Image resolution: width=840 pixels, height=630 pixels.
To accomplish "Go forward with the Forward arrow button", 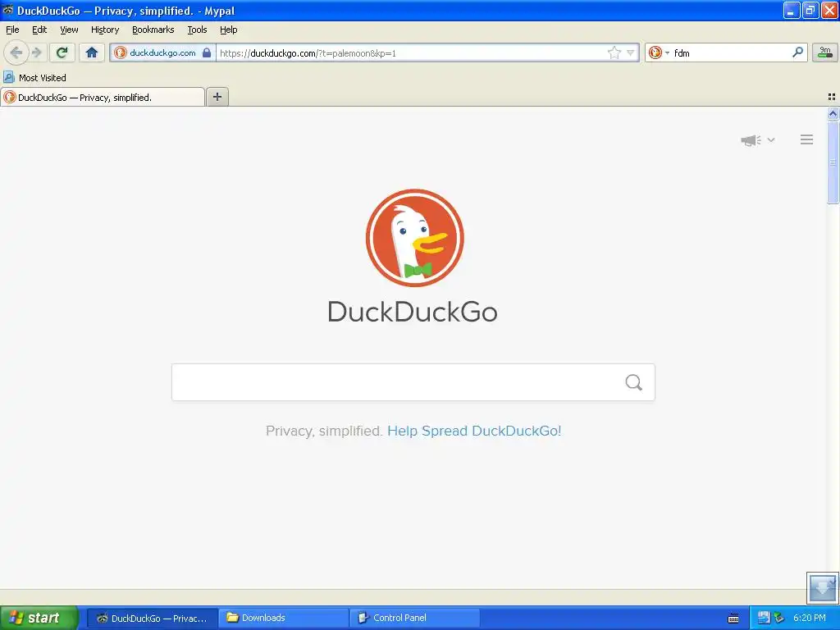I will coord(37,52).
